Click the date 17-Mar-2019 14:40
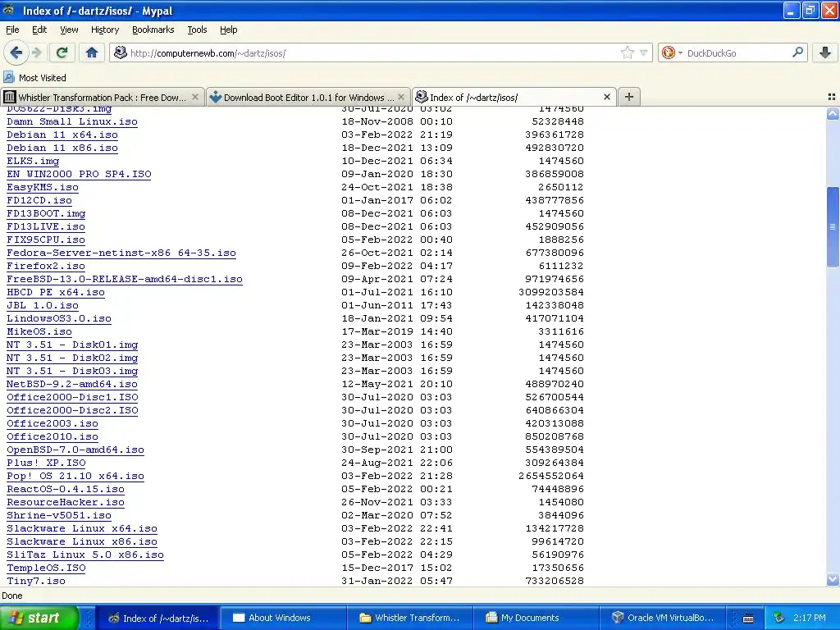This screenshot has height=630, width=840. [397, 331]
